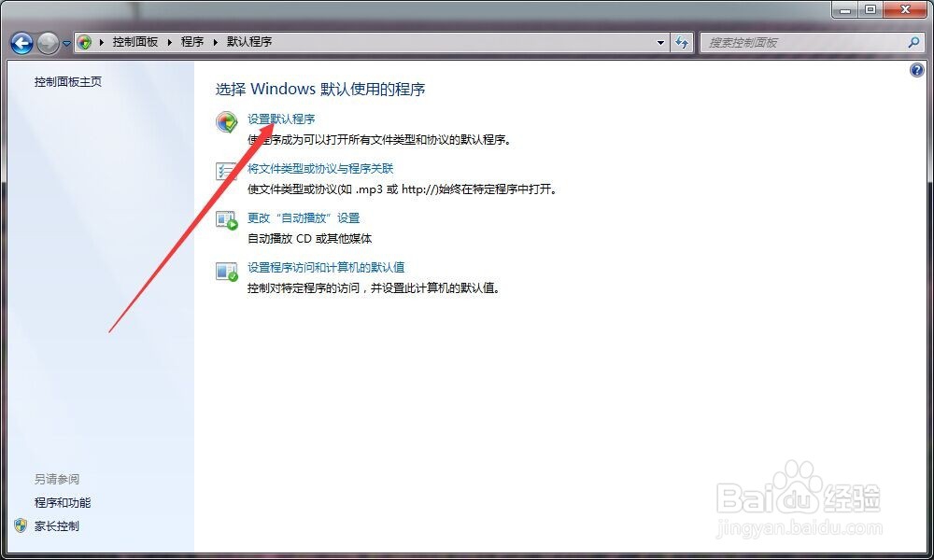The height and width of the screenshot is (560, 934).
Task: Open the address bar history dropdown
Action: pos(659,42)
